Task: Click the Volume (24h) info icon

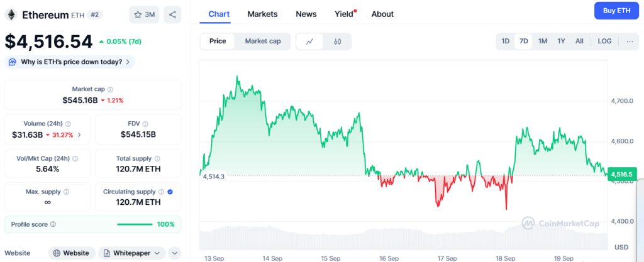Action: tap(69, 124)
